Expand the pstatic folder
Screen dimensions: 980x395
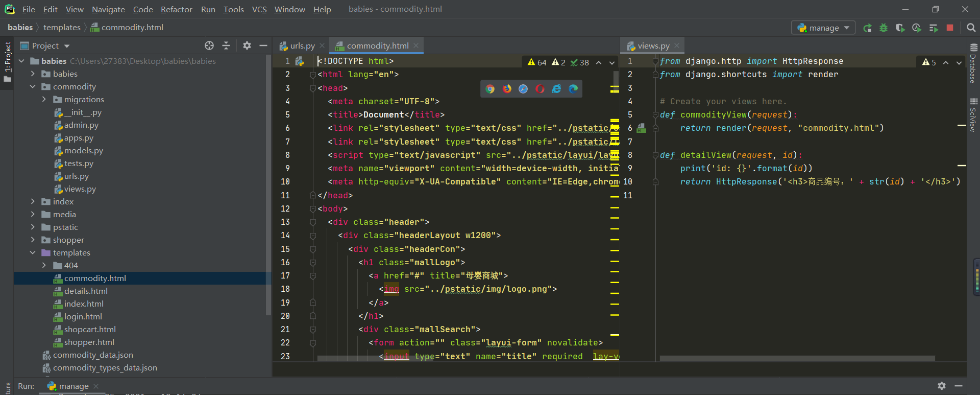pyautogui.click(x=33, y=227)
